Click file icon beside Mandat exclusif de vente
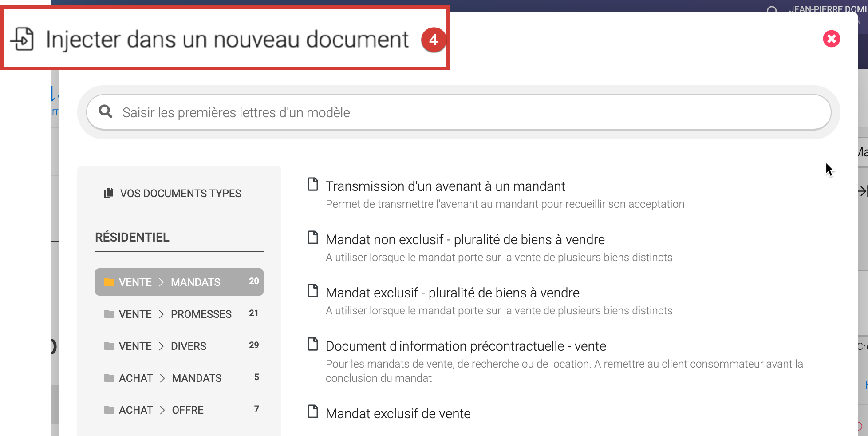Viewport: 868px width, 436px height. (x=313, y=412)
